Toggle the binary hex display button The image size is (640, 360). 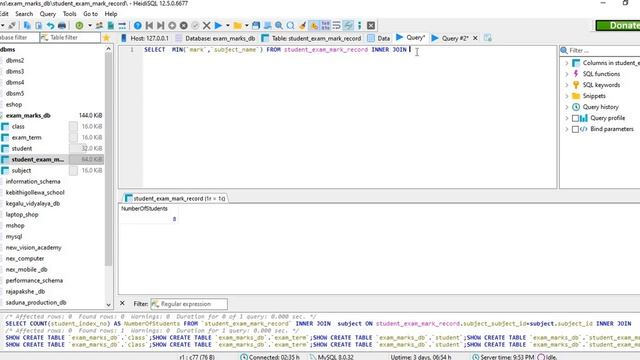tap(325, 25)
